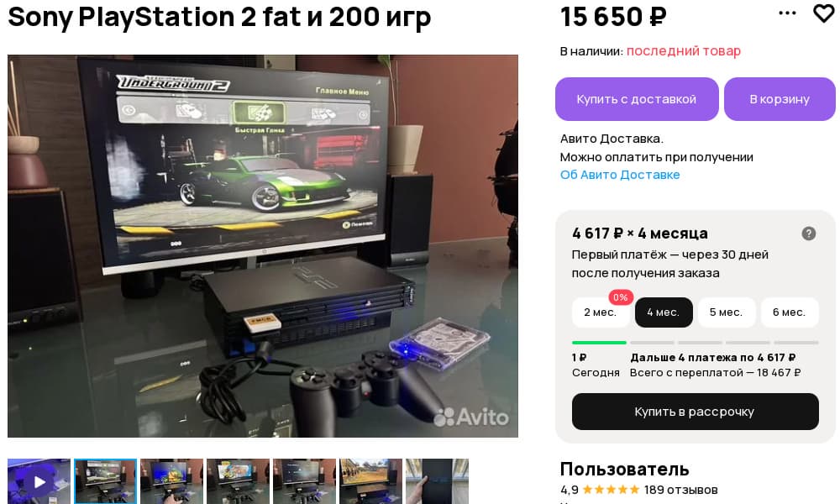Click the installment help question mark icon

coord(808,233)
